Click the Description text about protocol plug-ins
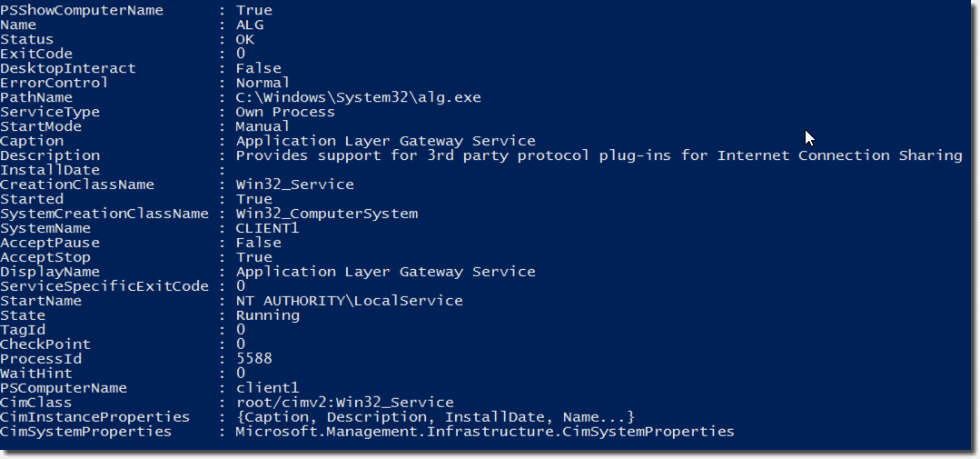This screenshot has width=980, height=459. pos(599,155)
